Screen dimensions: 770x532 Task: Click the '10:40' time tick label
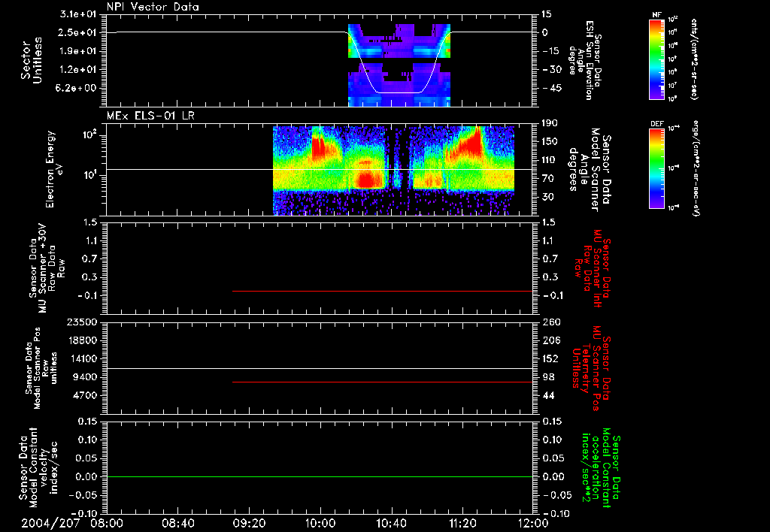point(391,524)
